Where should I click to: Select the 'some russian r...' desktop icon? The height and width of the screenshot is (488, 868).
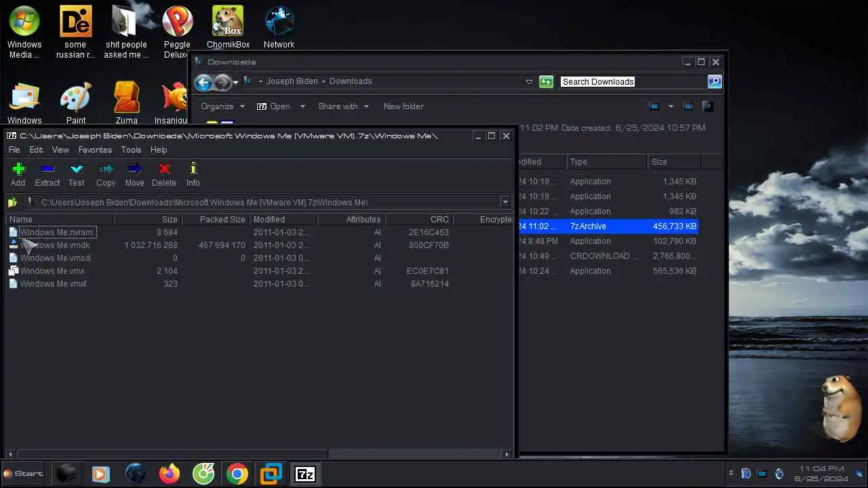click(x=75, y=33)
